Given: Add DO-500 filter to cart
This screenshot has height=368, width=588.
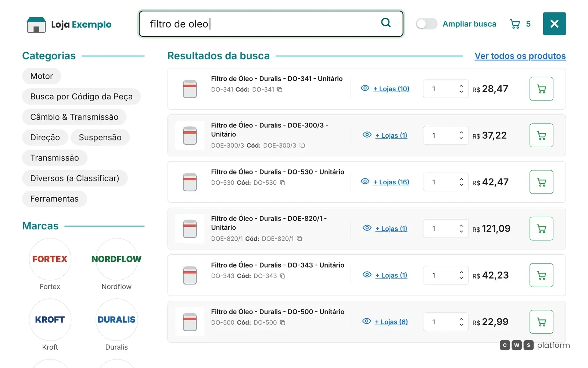Looking at the screenshot, I should (541, 322).
